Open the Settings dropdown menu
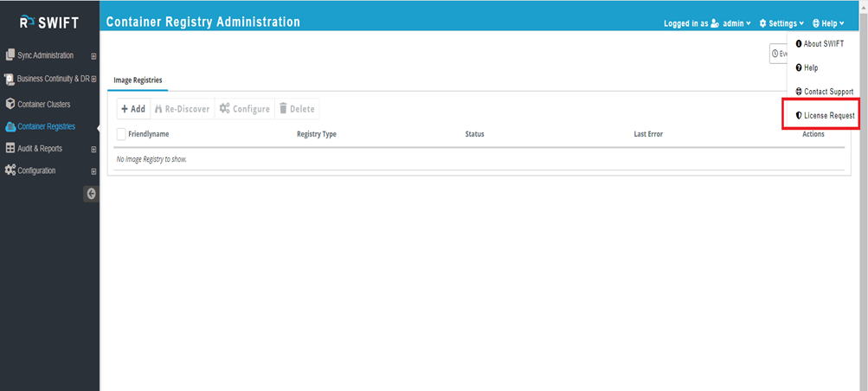 (x=781, y=23)
